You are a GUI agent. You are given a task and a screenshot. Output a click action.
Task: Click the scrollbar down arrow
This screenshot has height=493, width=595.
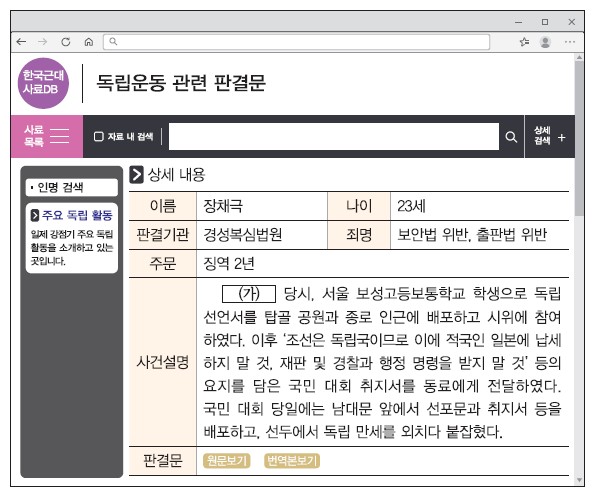point(579,480)
